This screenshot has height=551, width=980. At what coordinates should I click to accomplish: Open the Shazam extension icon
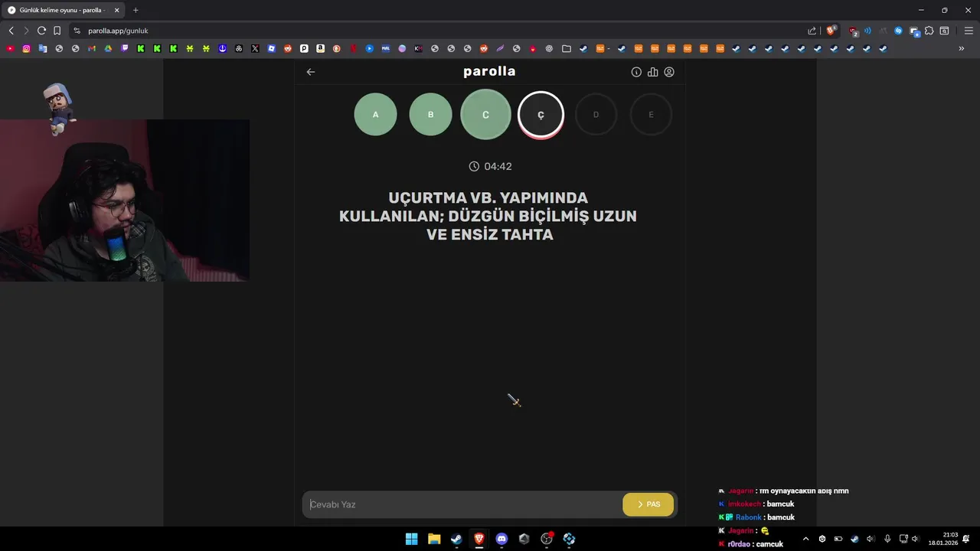point(898,31)
